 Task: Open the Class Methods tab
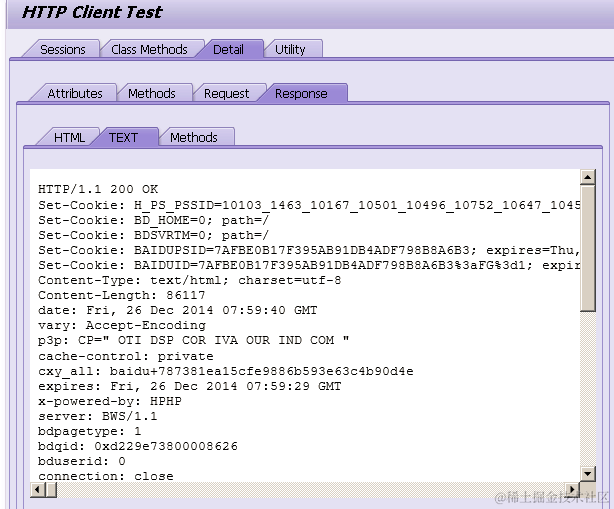point(149,49)
